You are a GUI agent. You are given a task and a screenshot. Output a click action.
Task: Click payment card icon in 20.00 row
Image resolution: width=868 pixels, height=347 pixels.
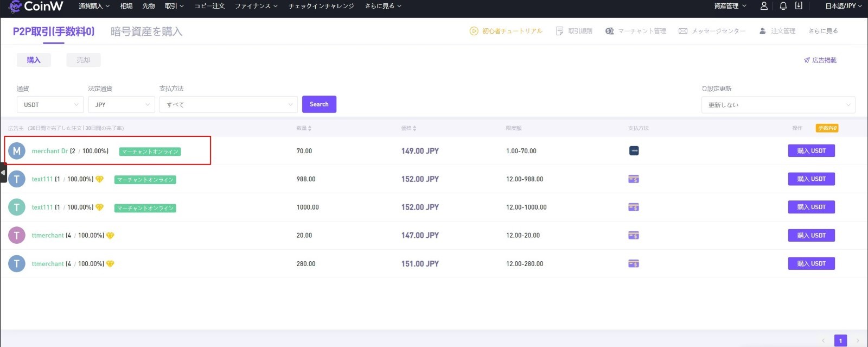pyautogui.click(x=634, y=236)
